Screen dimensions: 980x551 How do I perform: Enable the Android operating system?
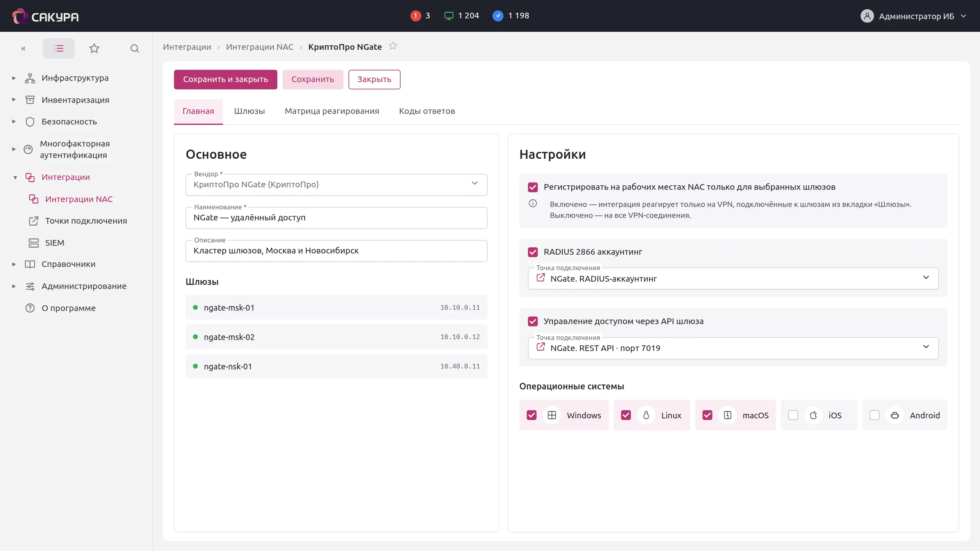click(875, 415)
